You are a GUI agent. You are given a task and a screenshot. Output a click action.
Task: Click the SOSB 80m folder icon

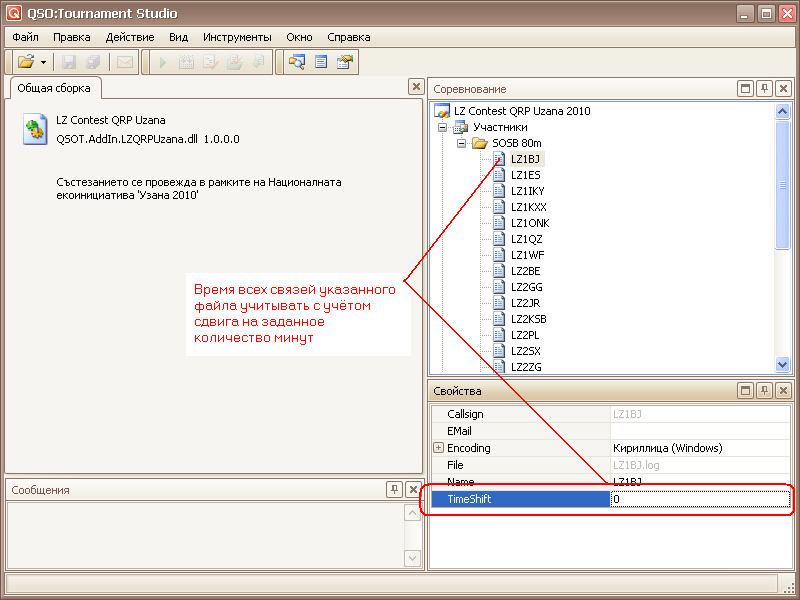click(x=480, y=143)
